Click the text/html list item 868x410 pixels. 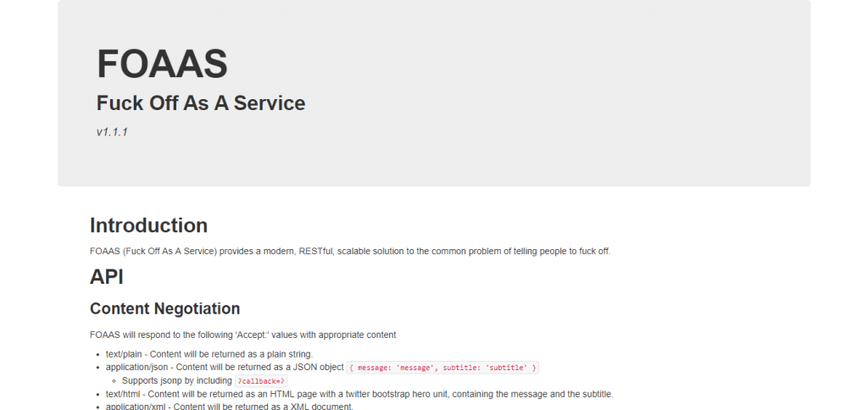[x=359, y=395]
